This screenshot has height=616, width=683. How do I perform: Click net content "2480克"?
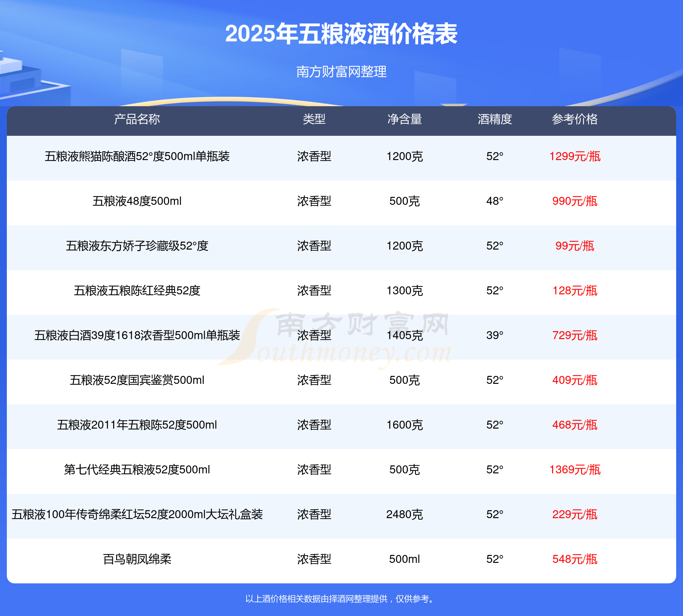(x=404, y=514)
